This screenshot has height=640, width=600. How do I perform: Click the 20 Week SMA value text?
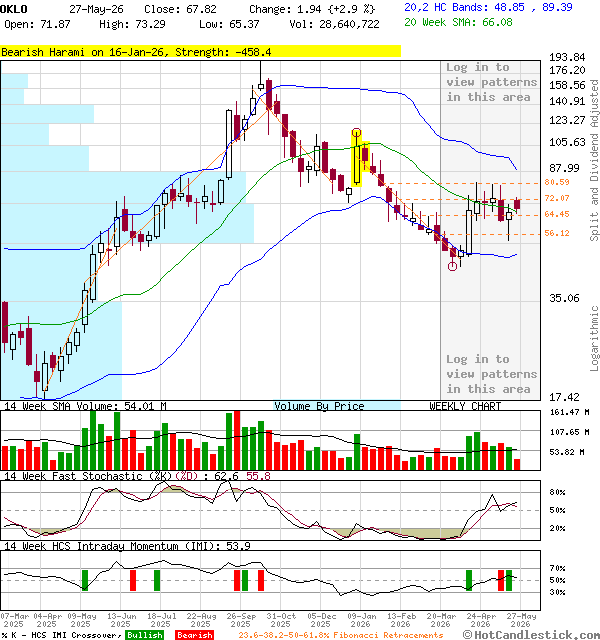click(x=458, y=22)
